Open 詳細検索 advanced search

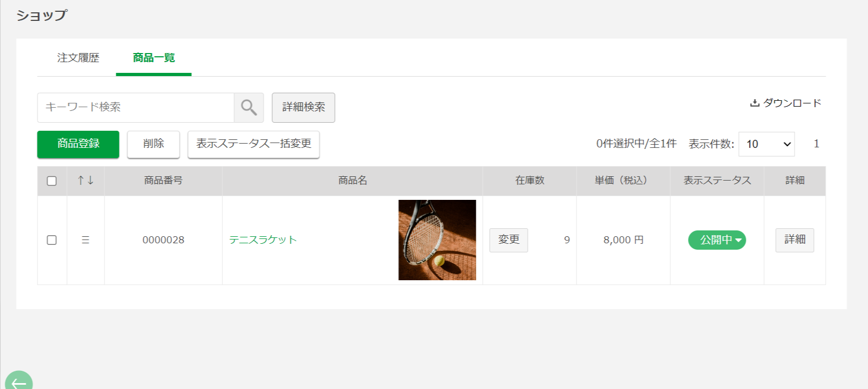point(303,107)
